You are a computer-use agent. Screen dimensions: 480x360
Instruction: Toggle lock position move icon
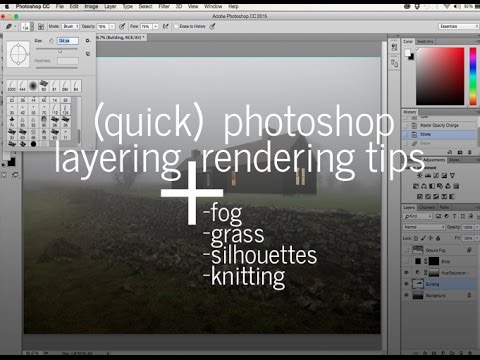pyautogui.click(x=431, y=238)
